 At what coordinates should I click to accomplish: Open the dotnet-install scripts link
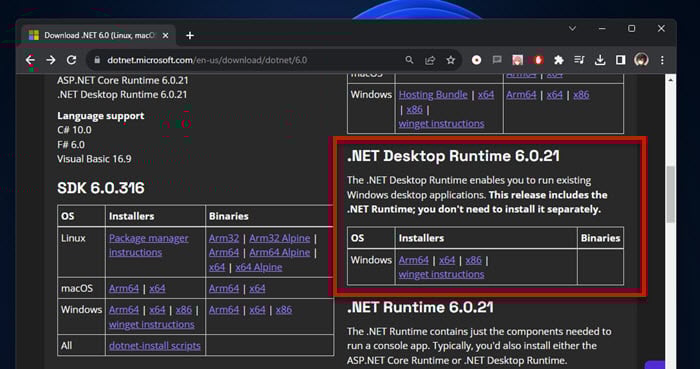(154, 346)
